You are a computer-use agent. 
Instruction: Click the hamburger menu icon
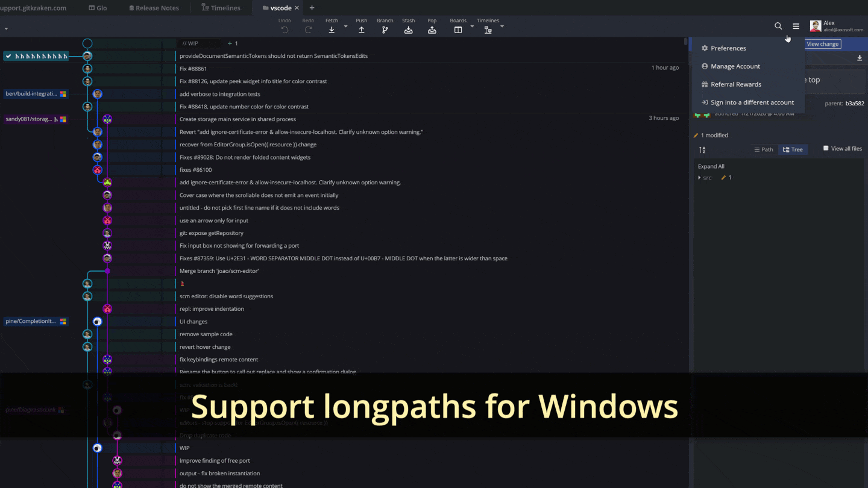[x=796, y=26]
